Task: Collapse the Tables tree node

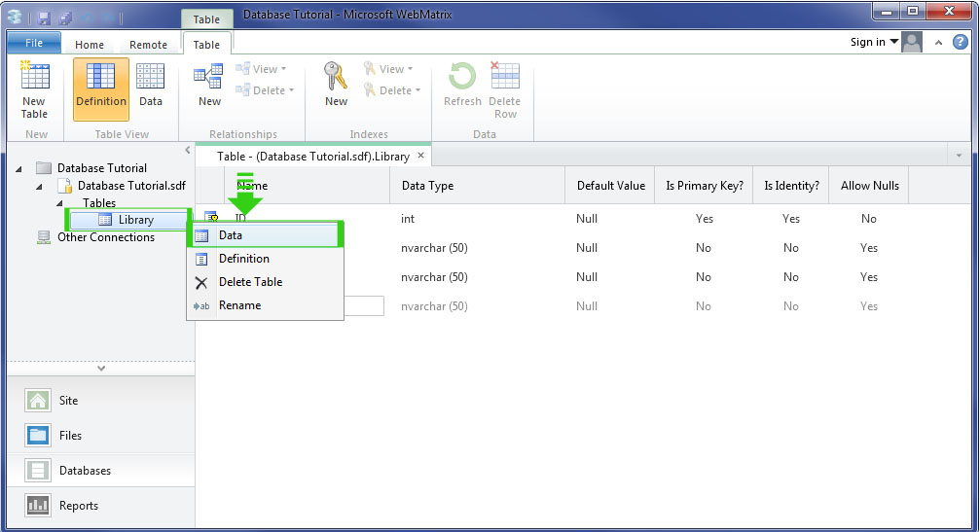Action: pyautogui.click(x=60, y=203)
